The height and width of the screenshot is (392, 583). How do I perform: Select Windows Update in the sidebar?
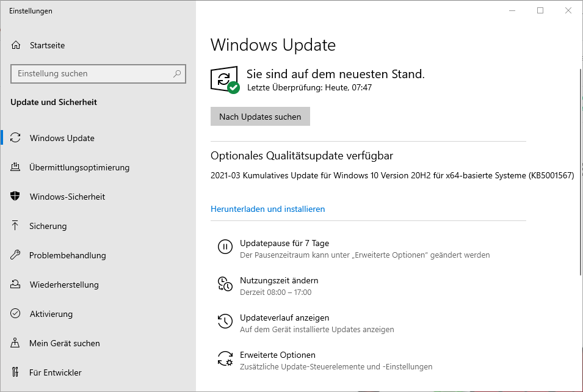[x=62, y=138]
